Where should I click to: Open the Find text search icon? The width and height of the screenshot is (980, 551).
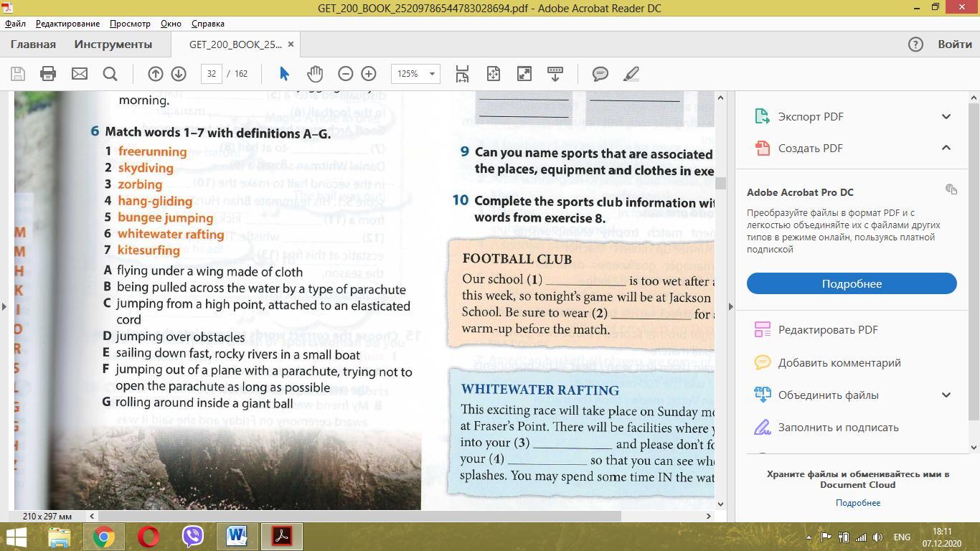coord(110,74)
